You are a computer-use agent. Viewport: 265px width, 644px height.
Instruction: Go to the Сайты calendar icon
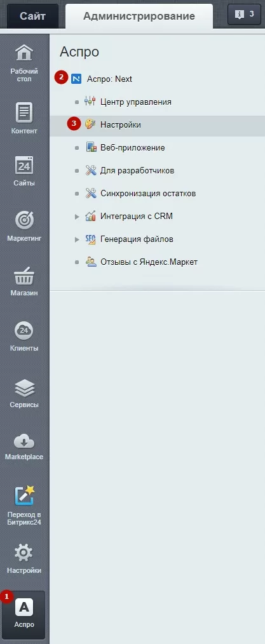coord(24,165)
